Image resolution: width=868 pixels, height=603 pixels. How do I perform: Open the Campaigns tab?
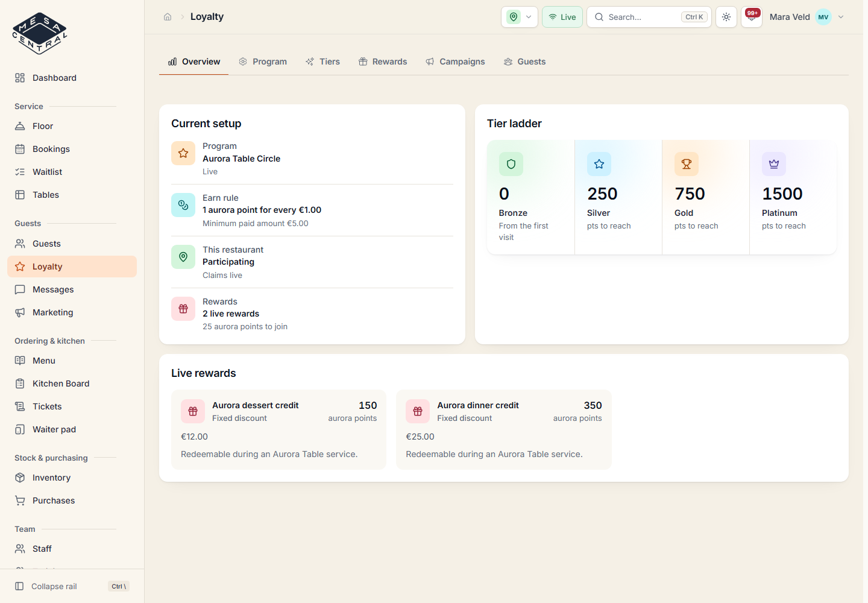(455, 62)
